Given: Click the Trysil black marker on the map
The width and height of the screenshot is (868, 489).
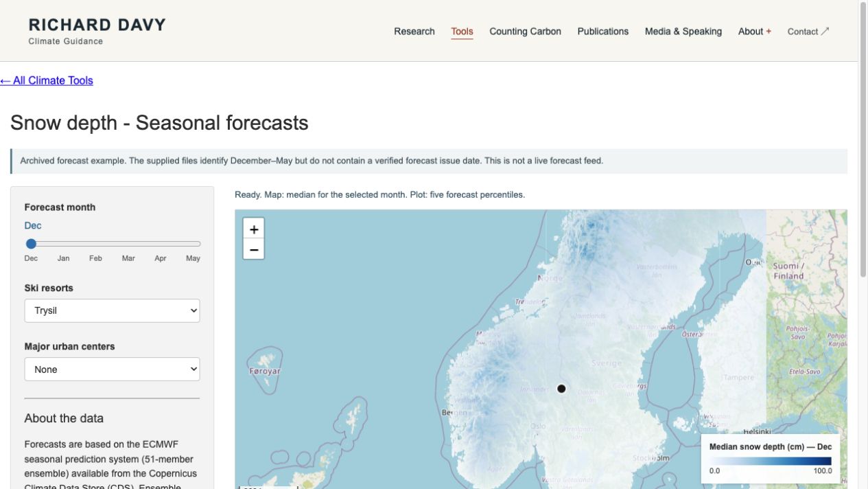Looking at the screenshot, I should click(x=561, y=389).
